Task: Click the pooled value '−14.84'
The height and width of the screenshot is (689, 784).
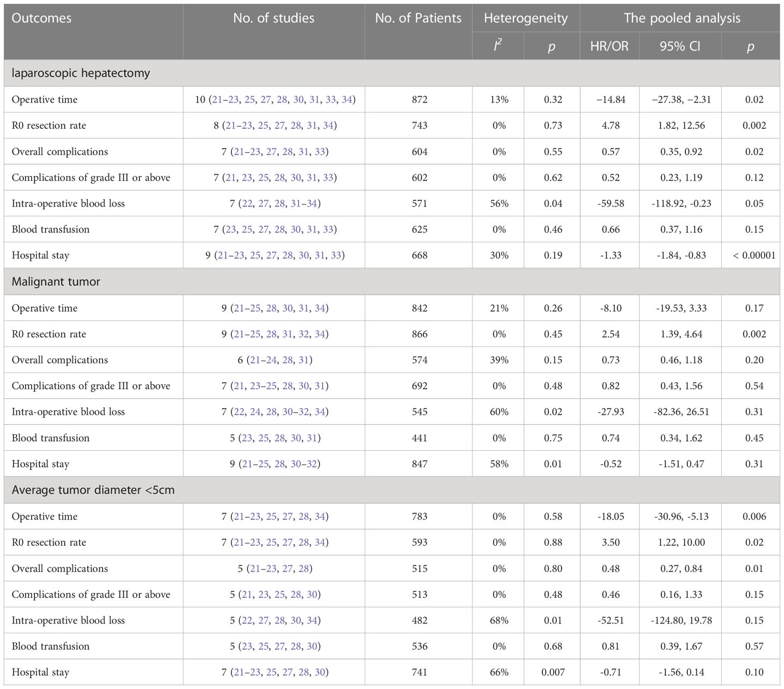Action: tap(611, 99)
